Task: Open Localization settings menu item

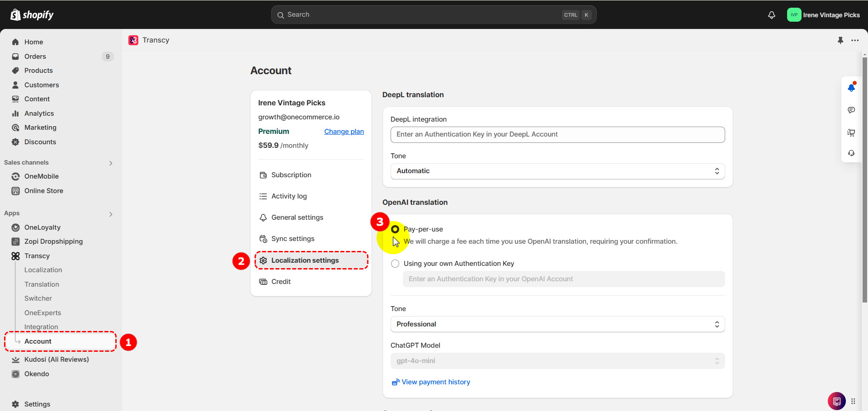Action: (x=311, y=260)
